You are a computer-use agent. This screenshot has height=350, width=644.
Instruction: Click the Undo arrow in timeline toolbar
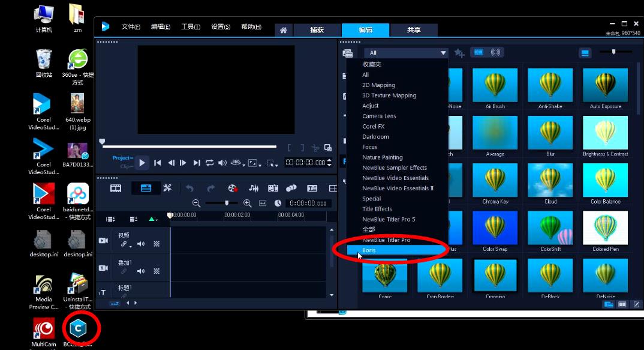(189, 189)
